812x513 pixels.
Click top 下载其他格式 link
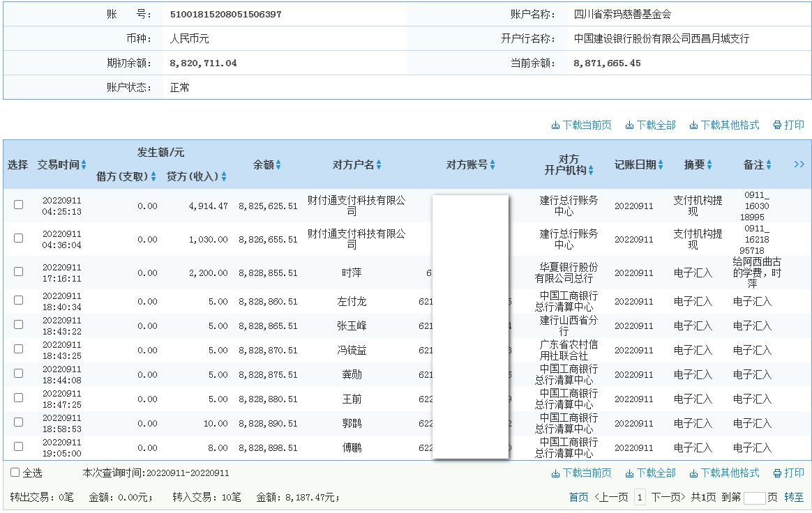(x=725, y=125)
